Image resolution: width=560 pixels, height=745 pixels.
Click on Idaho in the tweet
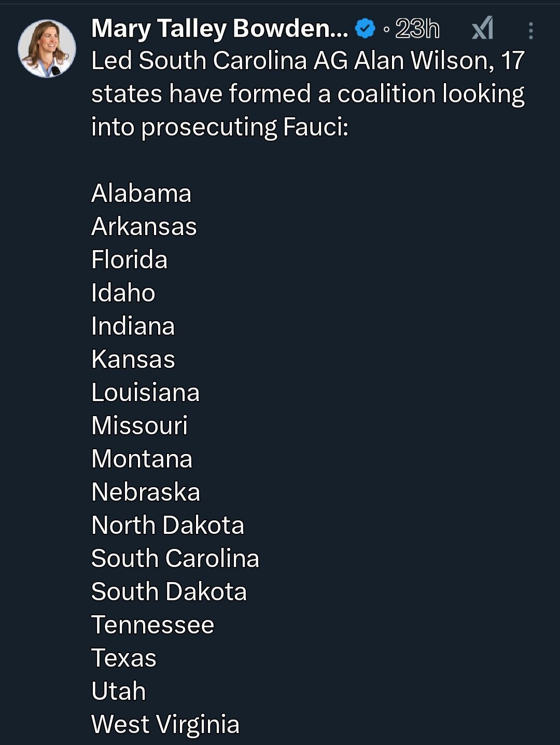click(123, 293)
